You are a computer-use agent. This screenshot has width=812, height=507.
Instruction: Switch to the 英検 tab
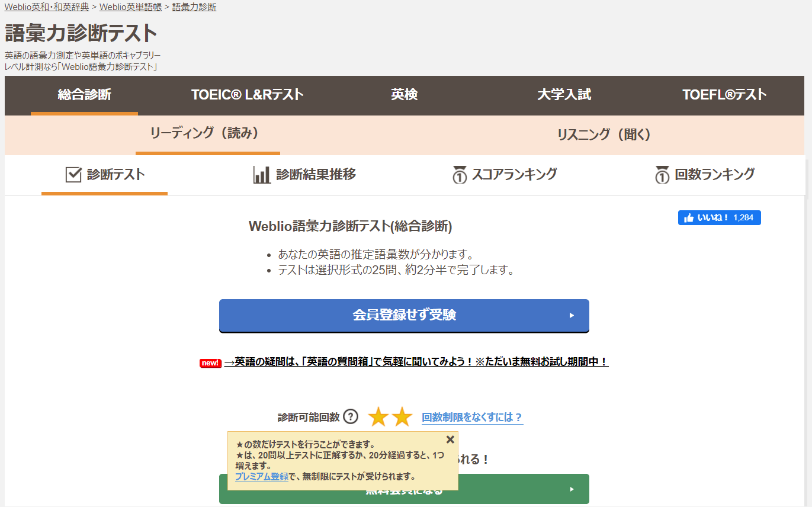pyautogui.click(x=405, y=95)
